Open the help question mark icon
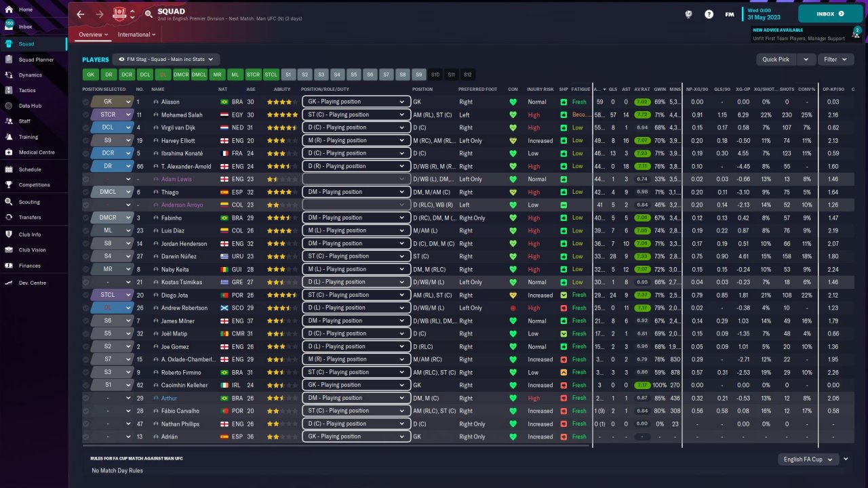This screenshot has width=868, height=488. [709, 14]
